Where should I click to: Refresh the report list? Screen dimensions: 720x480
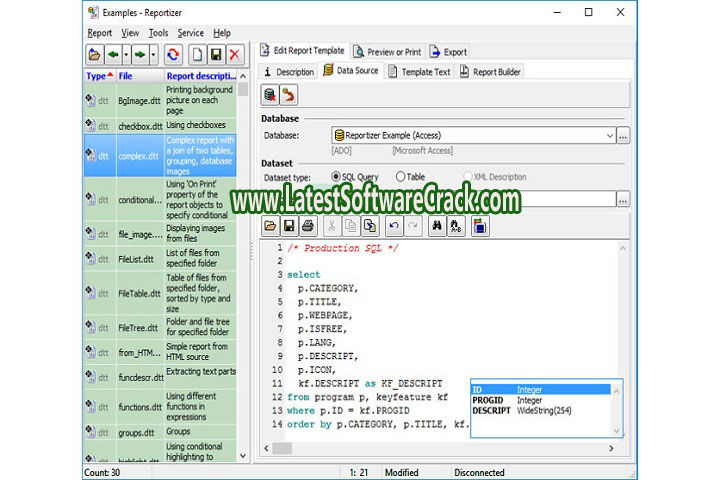(x=173, y=55)
